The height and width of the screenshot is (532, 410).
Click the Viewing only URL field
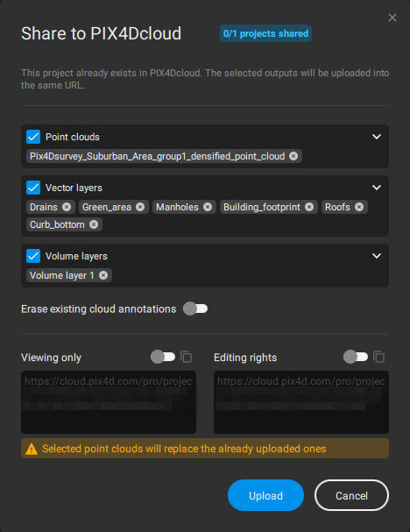109,402
